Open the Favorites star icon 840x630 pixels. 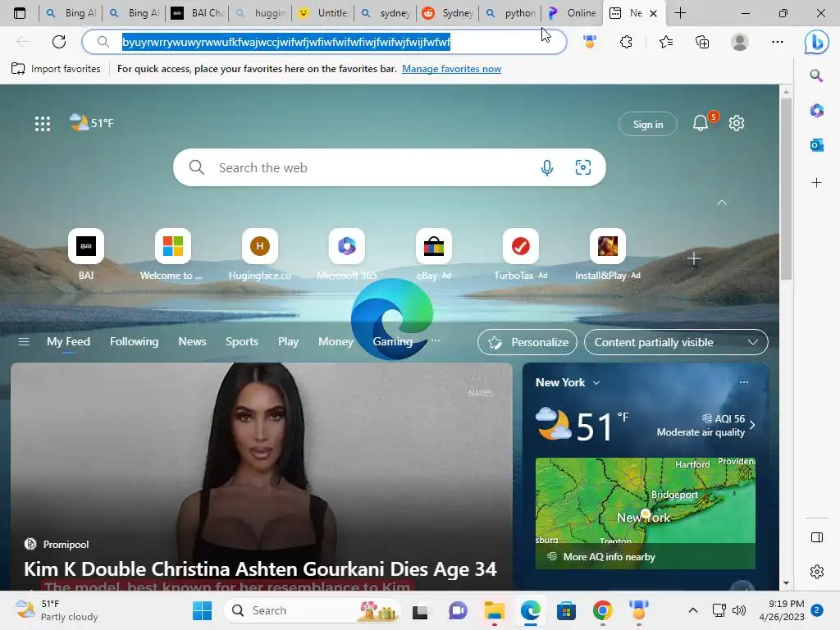pyautogui.click(x=666, y=42)
